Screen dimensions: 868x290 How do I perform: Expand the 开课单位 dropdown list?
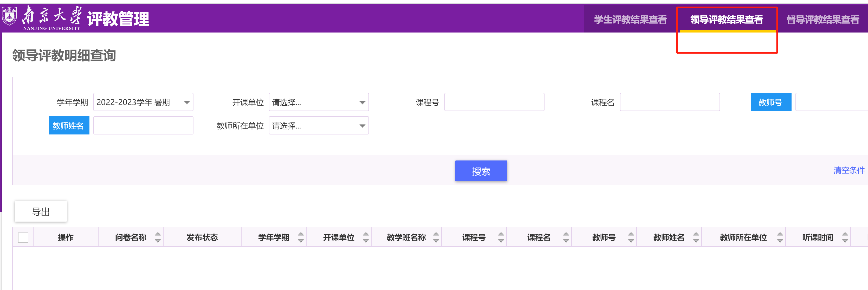(319, 102)
